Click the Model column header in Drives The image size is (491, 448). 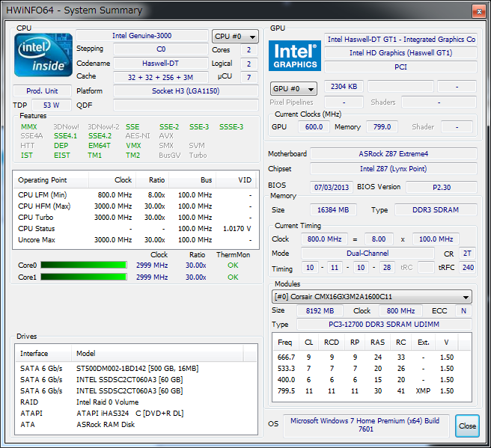157,354
